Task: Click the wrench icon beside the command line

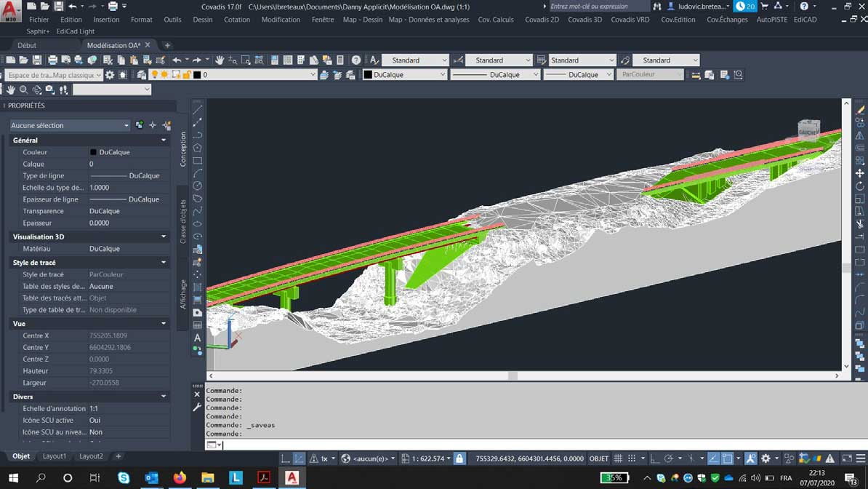Action: point(197,407)
